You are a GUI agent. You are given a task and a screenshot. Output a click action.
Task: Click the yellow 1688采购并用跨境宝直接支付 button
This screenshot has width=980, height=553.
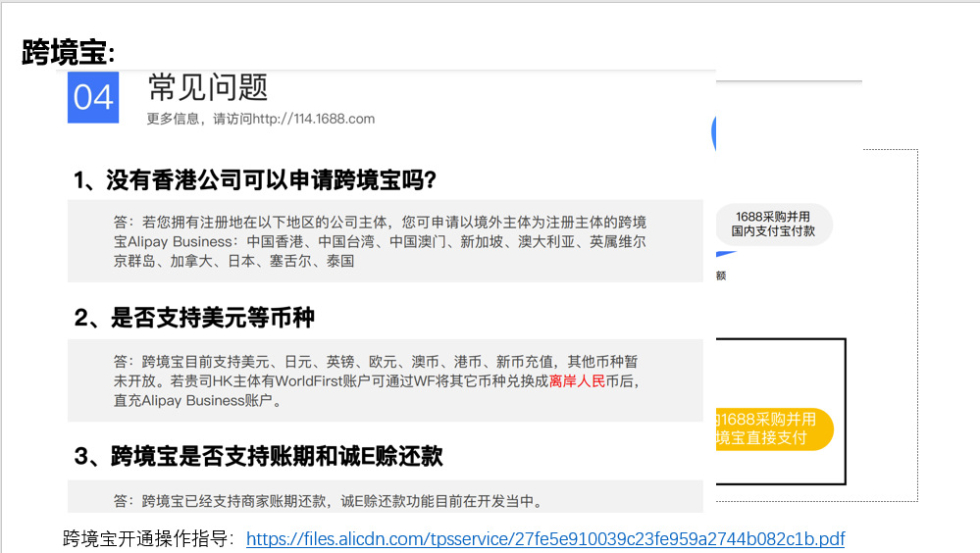coord(774,428)
